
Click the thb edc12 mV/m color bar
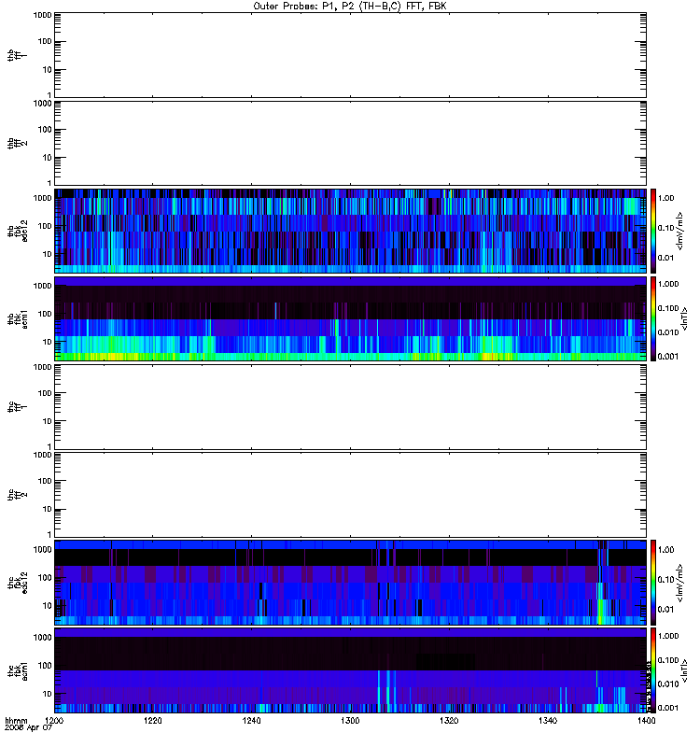[653, 231]
